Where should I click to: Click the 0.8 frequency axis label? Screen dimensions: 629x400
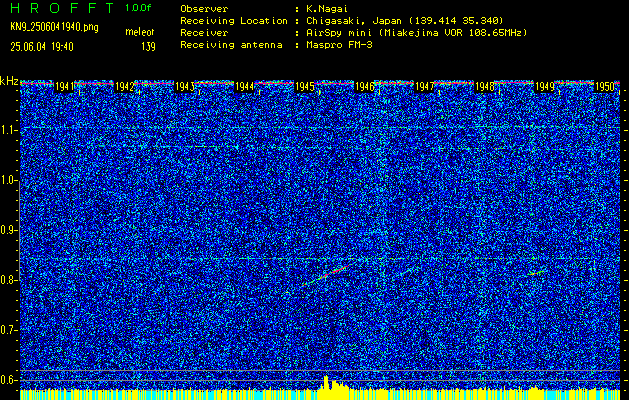click(9, 280)
